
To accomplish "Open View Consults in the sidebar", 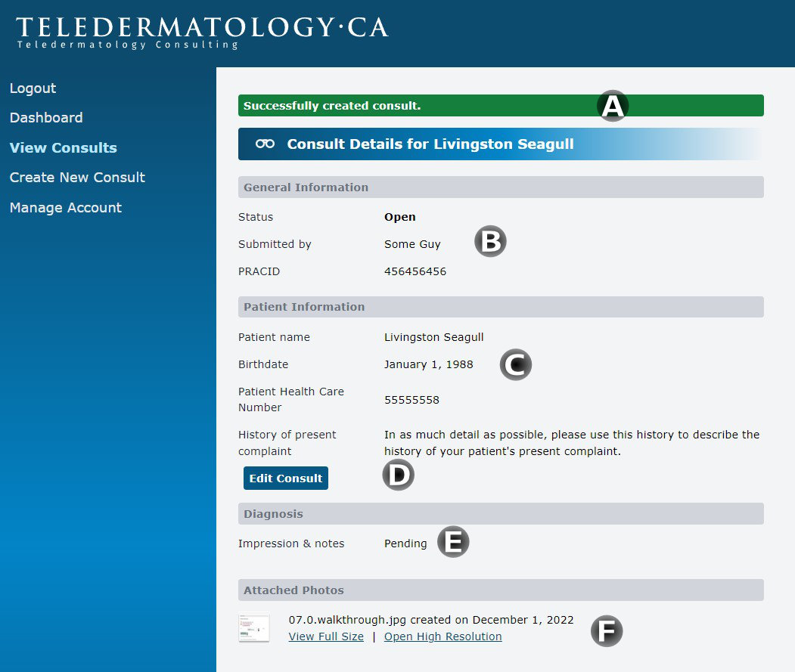I will [x=63, y=148].
